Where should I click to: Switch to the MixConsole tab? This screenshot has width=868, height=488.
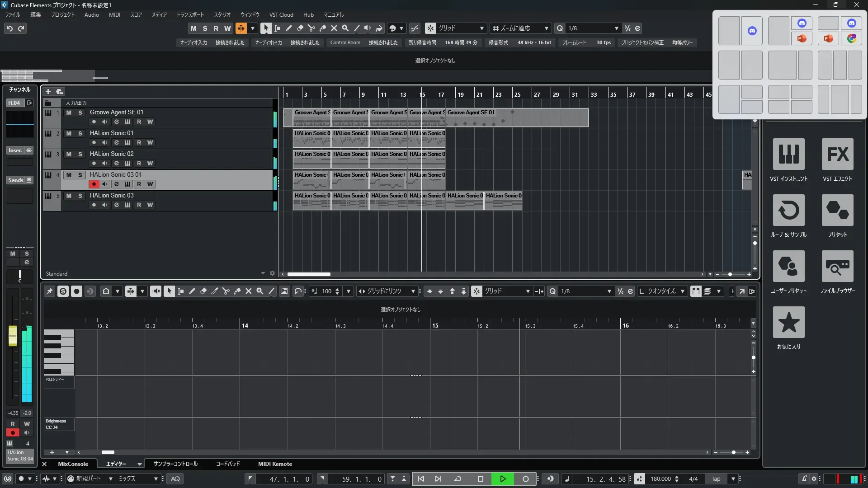[73, 464]
